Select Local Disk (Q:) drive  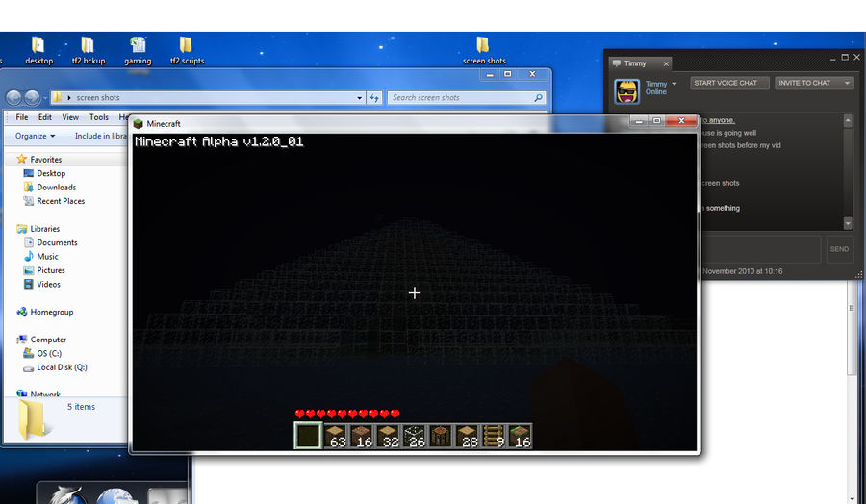pyautogui.click(x=62, y=367)
